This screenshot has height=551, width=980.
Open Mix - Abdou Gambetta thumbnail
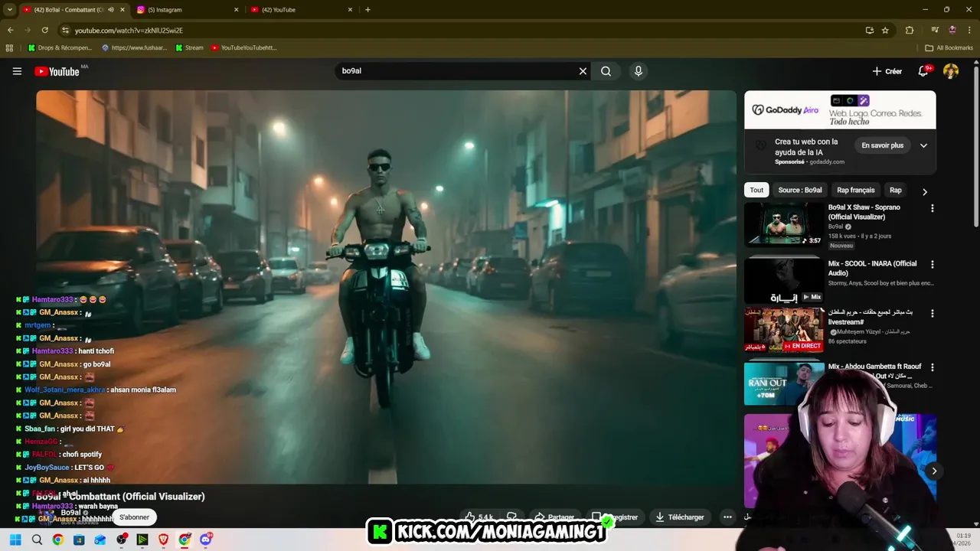tap(784, 383)
